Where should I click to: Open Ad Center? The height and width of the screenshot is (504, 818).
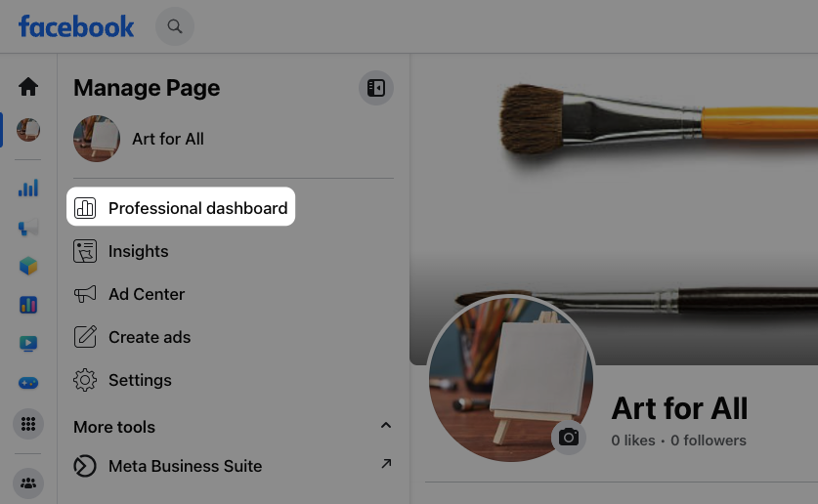146,294
